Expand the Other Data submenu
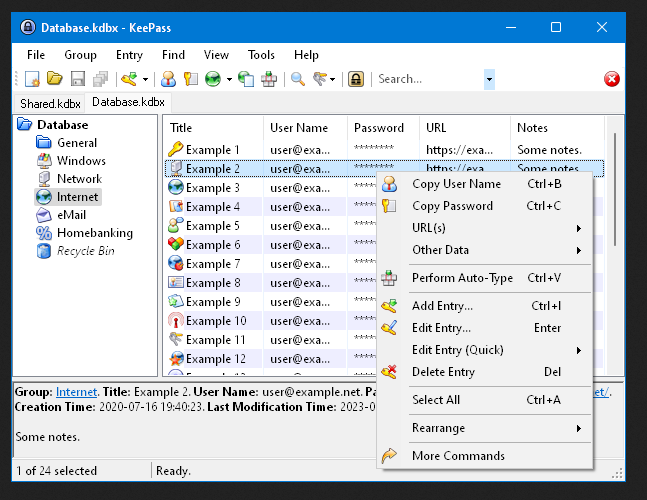The image size is (647, 500). tap(485, 250)
